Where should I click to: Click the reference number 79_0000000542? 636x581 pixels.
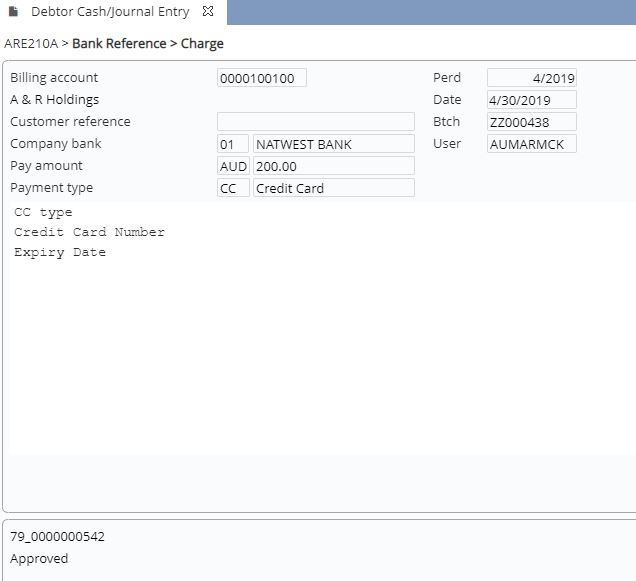(57, 537)
